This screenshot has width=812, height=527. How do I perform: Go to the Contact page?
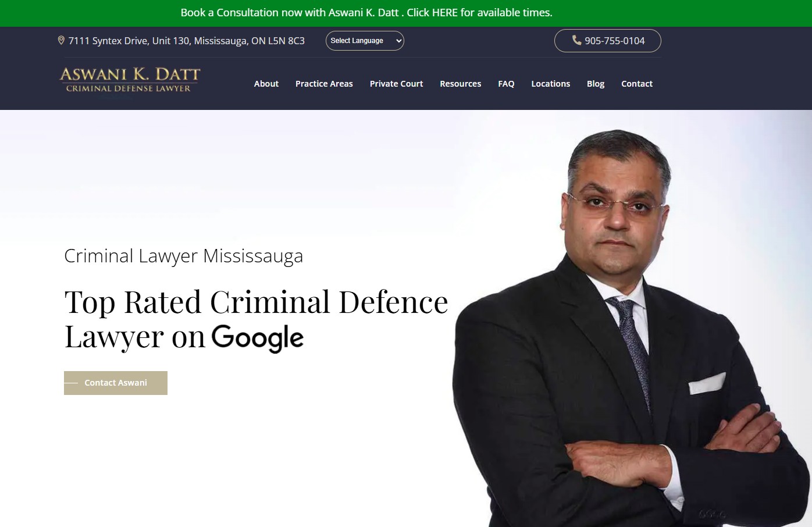coord(636,83)
